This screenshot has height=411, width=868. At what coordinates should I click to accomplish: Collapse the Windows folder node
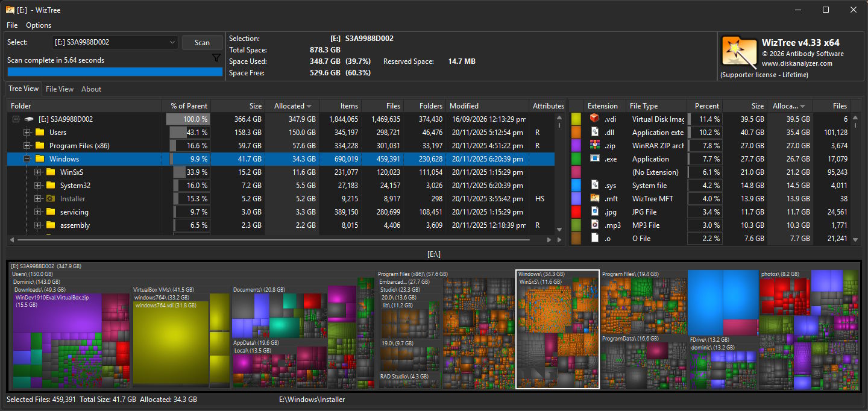pyautogui.click(x=27, y=159)
